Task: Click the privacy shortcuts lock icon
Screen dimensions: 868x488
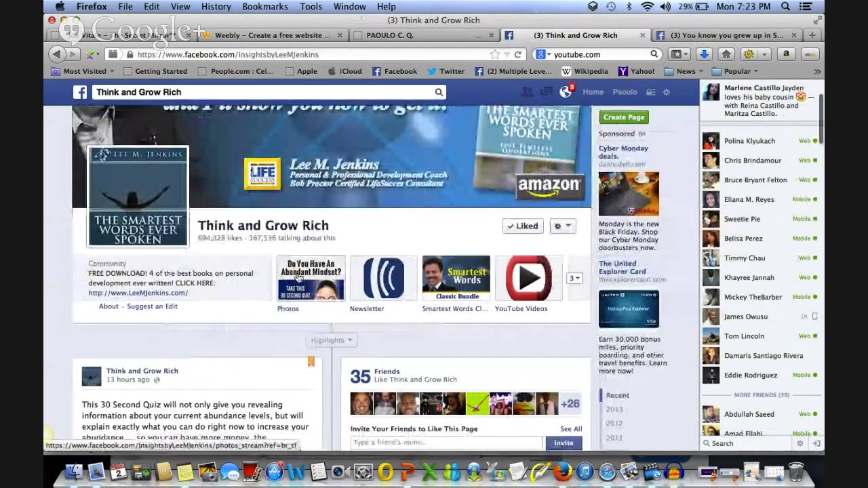Action: (x=650, y=92)
